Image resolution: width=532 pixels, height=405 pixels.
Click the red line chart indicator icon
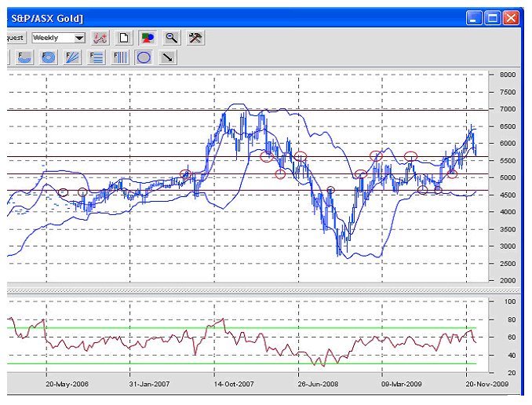[x=100, y=37]
